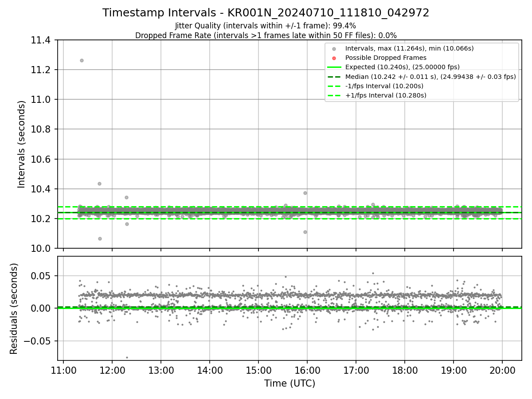This screenshot has height=399, width=532.
Task: Click the Median legend entry
Action: tap(430, 77)
